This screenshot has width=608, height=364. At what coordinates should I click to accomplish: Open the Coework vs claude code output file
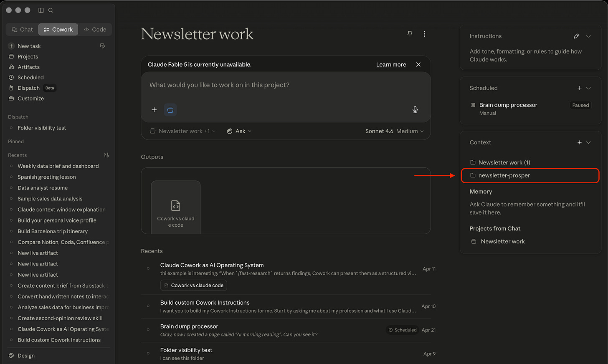(x=176, y=207)
